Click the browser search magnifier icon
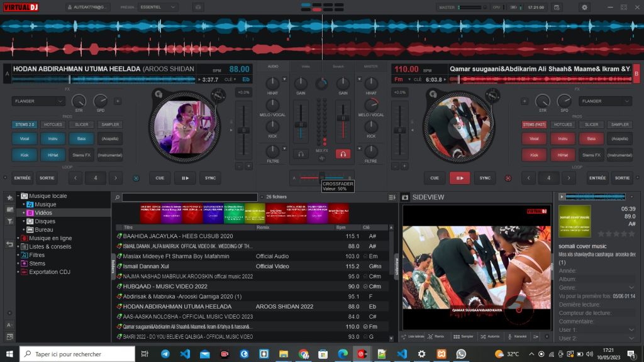Viewport: 644px width, 362px height. coord(118,197)
